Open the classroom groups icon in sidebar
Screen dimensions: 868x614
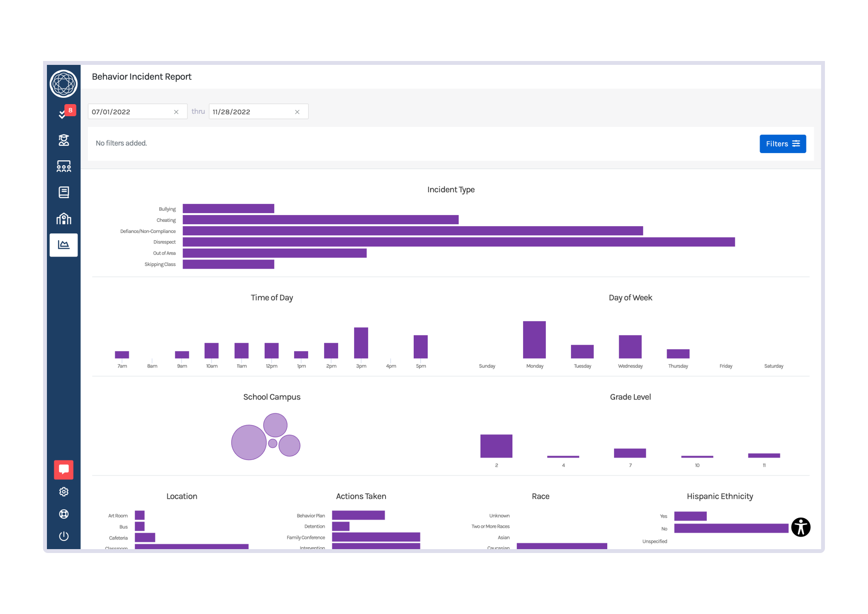pyautogui.click(x=63, y=167)
